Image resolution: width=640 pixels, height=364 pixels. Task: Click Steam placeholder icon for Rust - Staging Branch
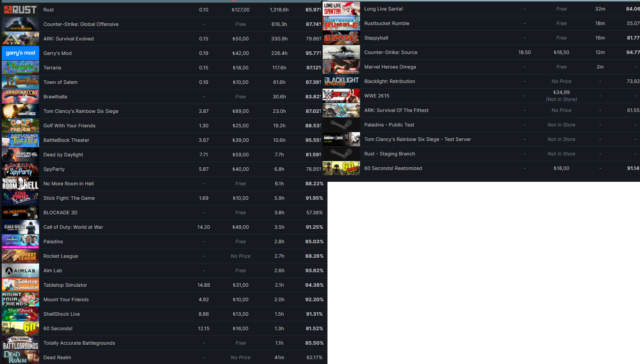341,154
